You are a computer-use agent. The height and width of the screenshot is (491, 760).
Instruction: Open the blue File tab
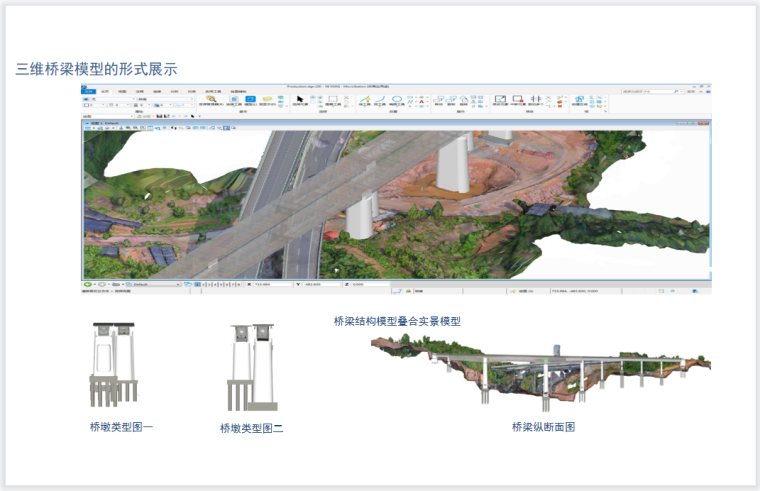(x=89, y=92)
